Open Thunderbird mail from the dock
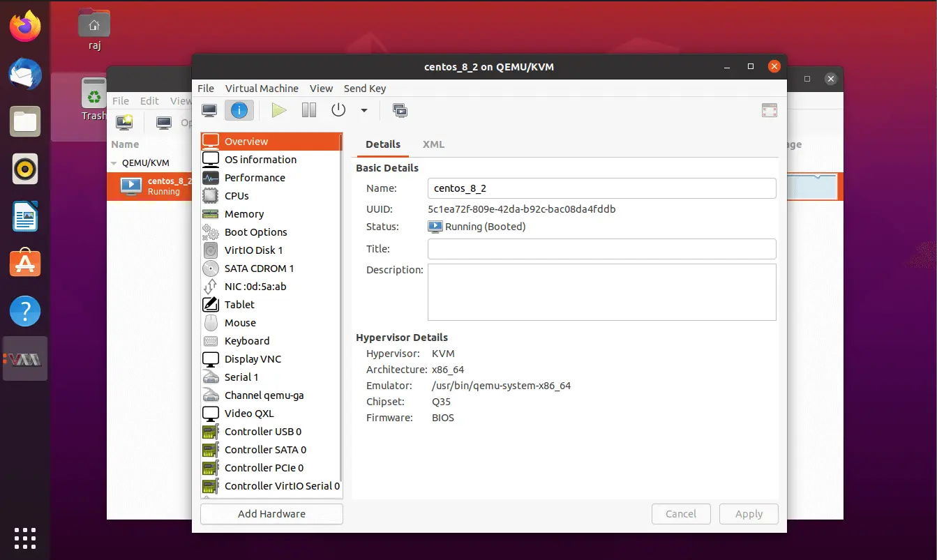 [25, 75]
